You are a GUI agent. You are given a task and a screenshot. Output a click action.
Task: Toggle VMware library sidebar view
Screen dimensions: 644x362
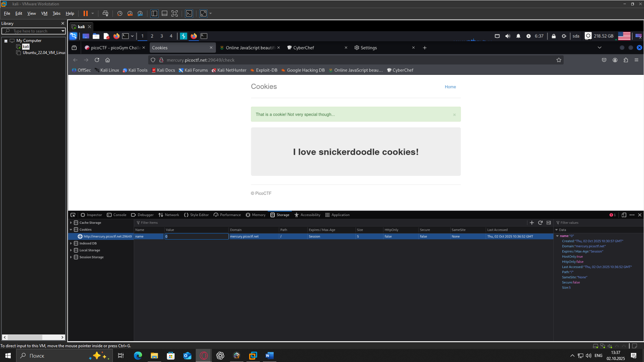pyautogui.click(x=154, y=13)
